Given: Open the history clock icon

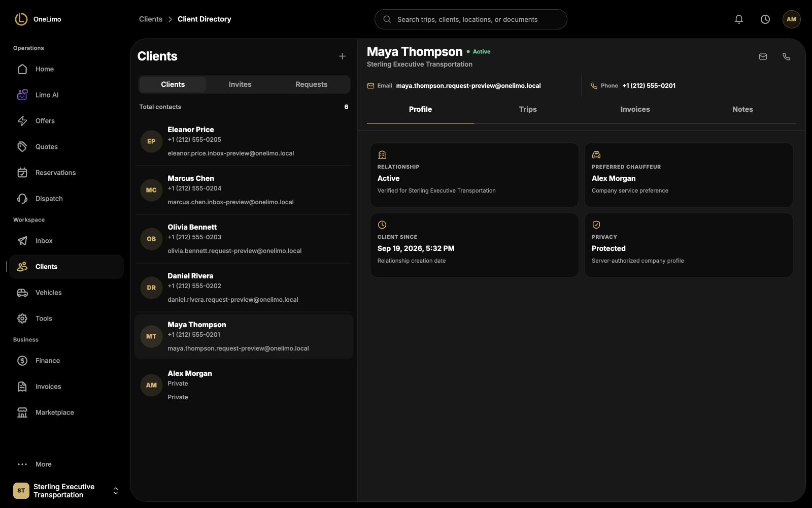Looking at the screenshot, I should click(765, 19).
